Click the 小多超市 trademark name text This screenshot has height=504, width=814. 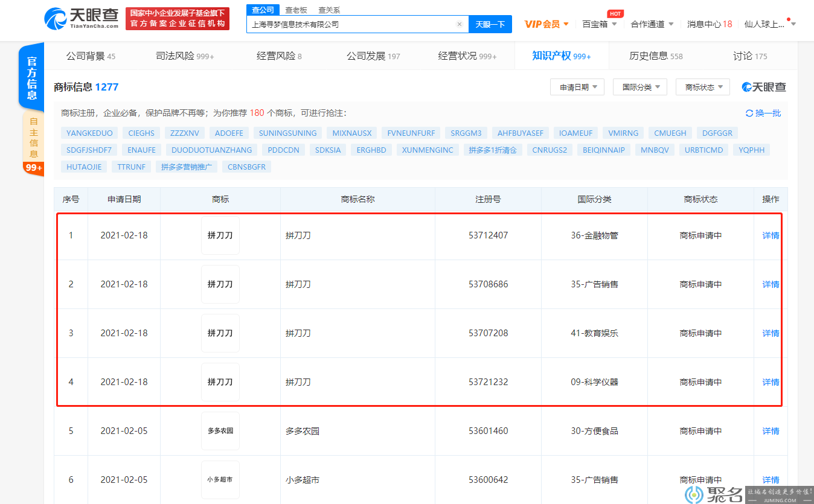[x=303, y=480]
